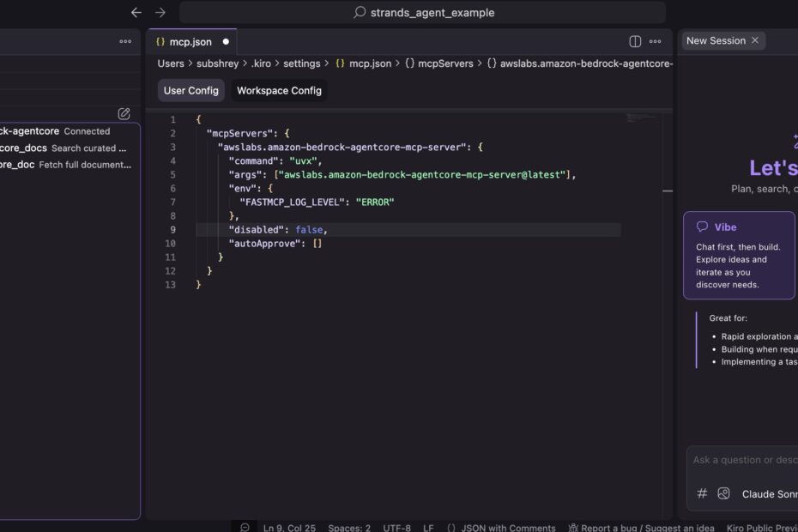Open the UTF-8 encoding selector

(x=396, y=528)
